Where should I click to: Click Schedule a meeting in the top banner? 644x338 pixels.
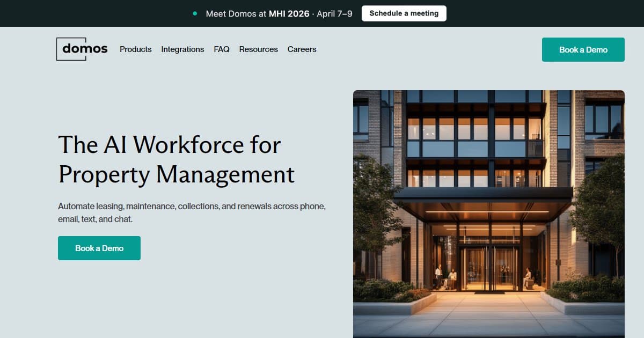(404, 13)
